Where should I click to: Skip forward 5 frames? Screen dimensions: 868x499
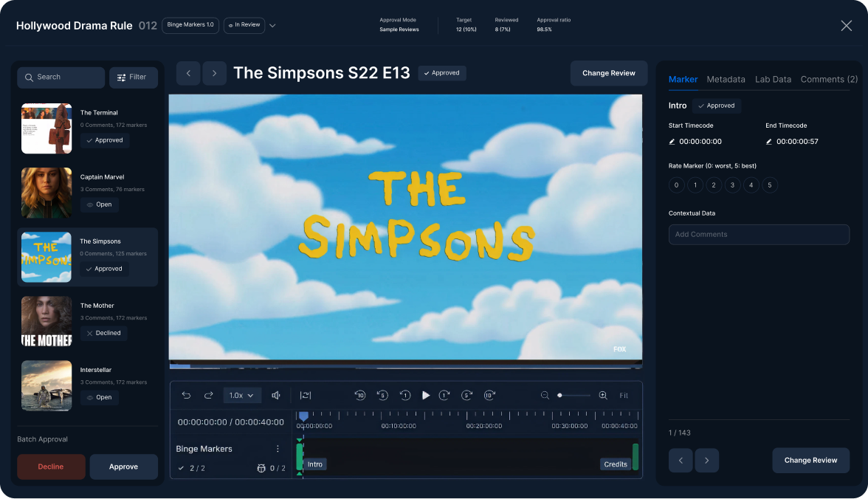click(x=466, y=396)
